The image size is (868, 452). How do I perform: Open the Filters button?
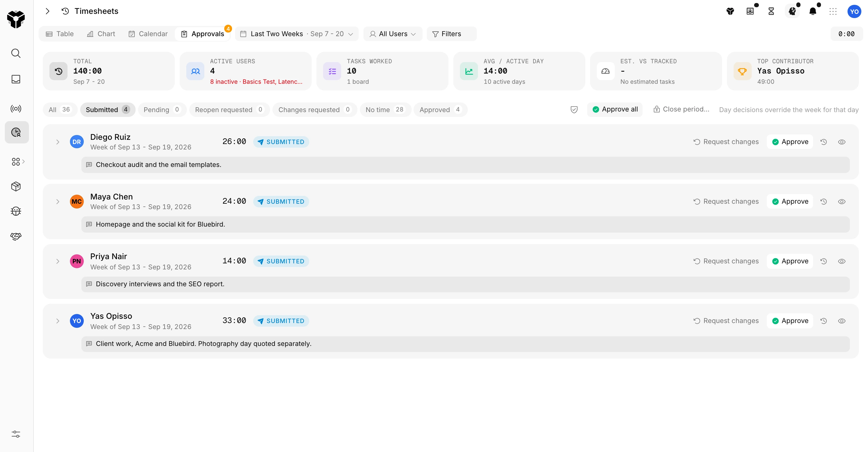pyautogui.click(x=451, y=34)
